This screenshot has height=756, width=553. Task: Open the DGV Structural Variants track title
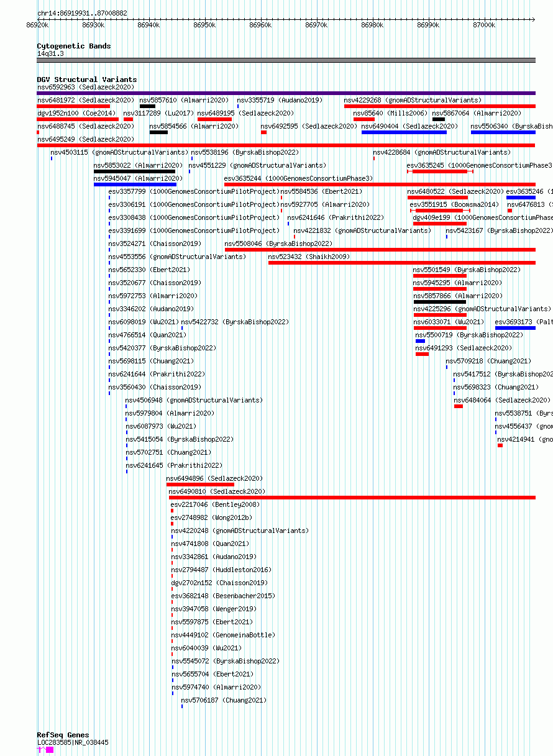tap(87, 80)
